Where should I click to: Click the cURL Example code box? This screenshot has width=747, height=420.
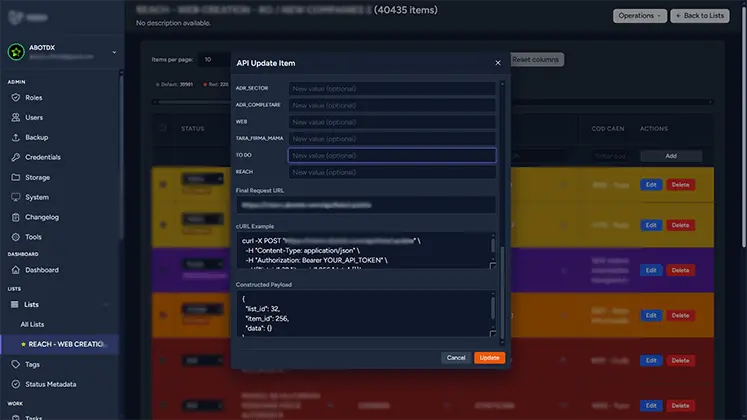pyautogui.click(x=366, y=250)
